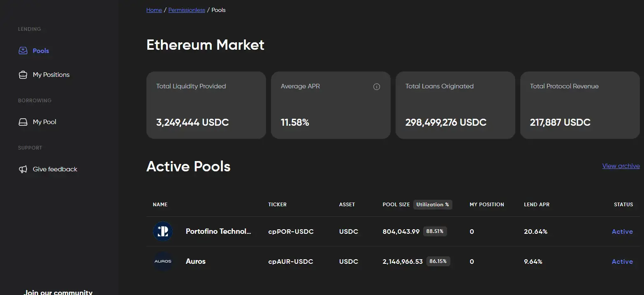The width and height of the screenshot is (644, 295).
Task: Sort by the Pool Size column header
Action: click(x=396, y=205)
